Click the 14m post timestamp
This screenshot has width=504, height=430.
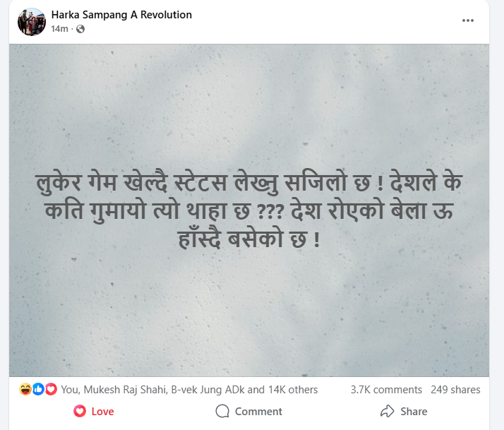pyautogui.click(x=59, y=29)
